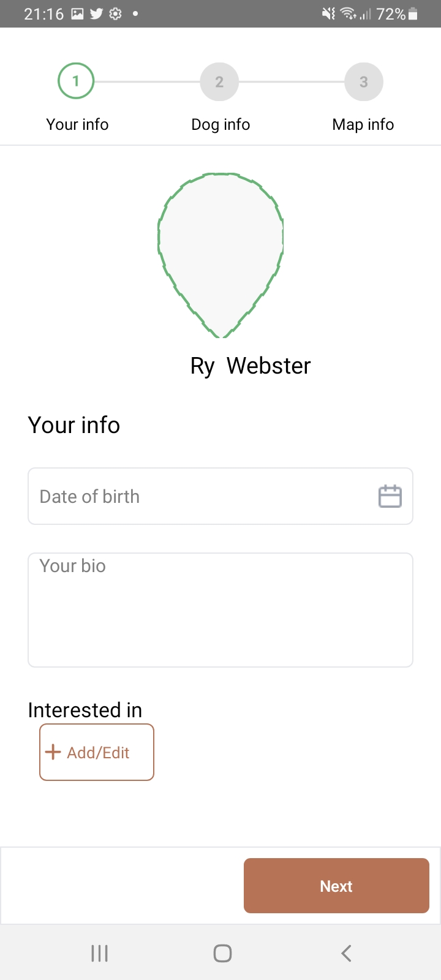This screenshot has width=441, height=980.
Task: Click the plus icon in Add/Edit
Action: (x=53, y=752)
